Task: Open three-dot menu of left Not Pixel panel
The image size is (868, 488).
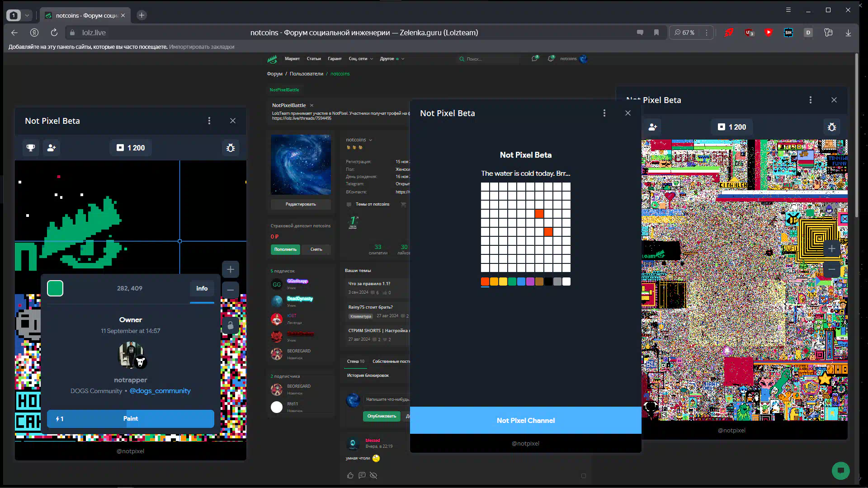Action: (x=209, y=121)
